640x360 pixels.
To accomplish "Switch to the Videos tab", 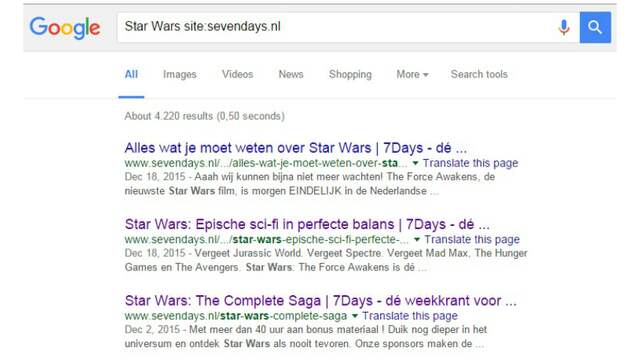I will pyautogui.click(x=238, y=74).
